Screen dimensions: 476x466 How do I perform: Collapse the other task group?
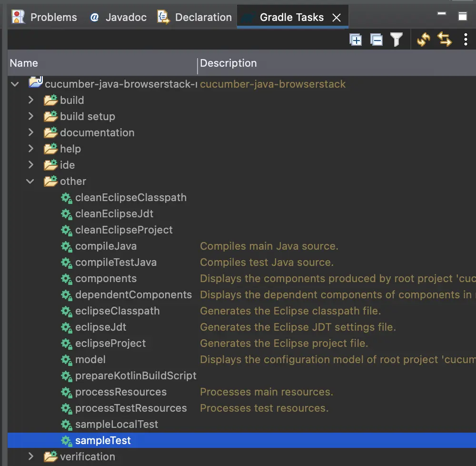[x=31, y=182]
